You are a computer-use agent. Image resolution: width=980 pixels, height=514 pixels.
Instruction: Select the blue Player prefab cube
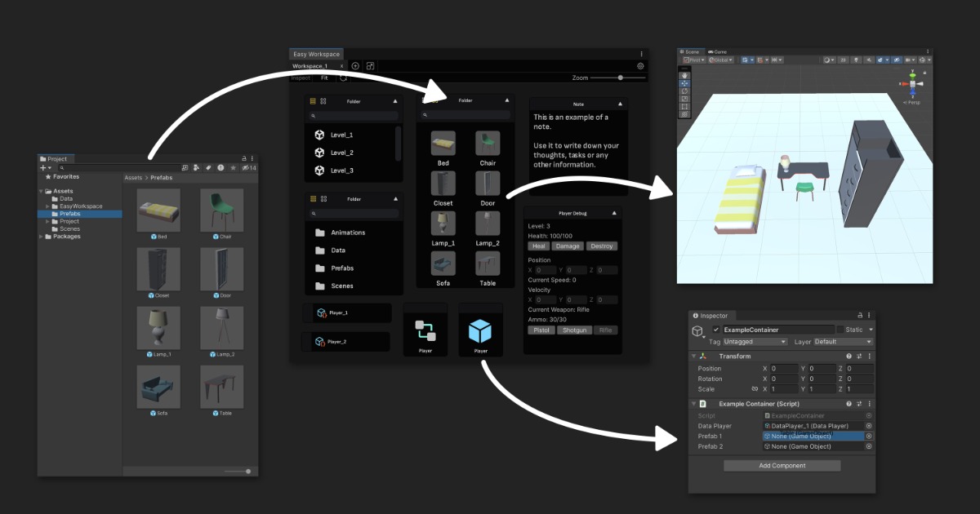481,328
